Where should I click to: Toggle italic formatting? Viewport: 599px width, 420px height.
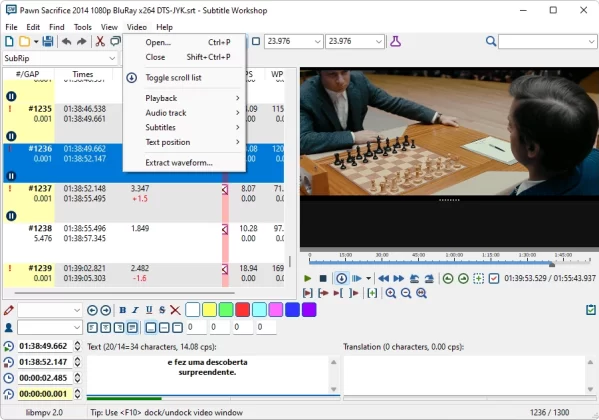(135, 310)
